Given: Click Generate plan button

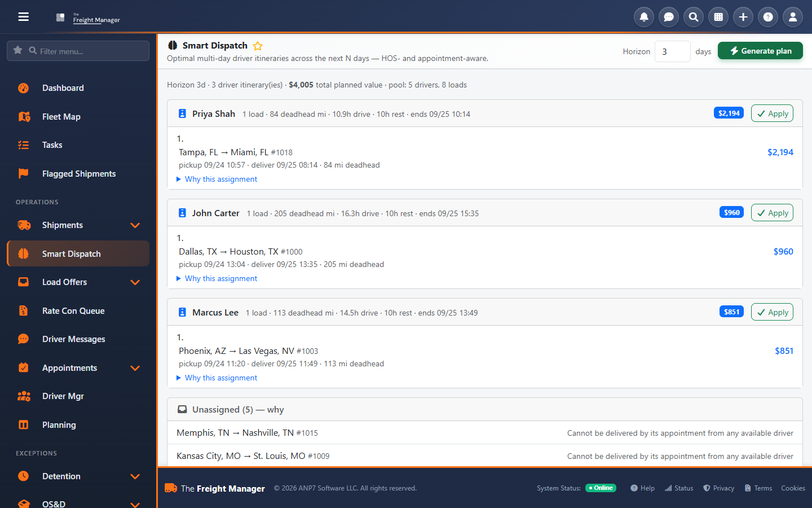Looking at the screenshot, I should (760, 51).
